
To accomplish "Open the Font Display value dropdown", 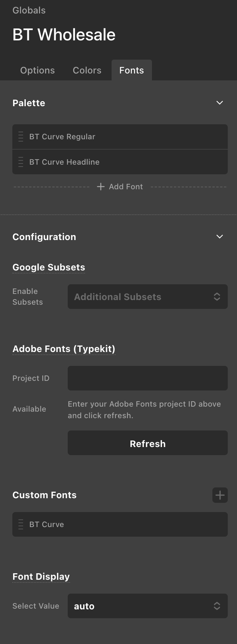I will click(x=148, y=606).
